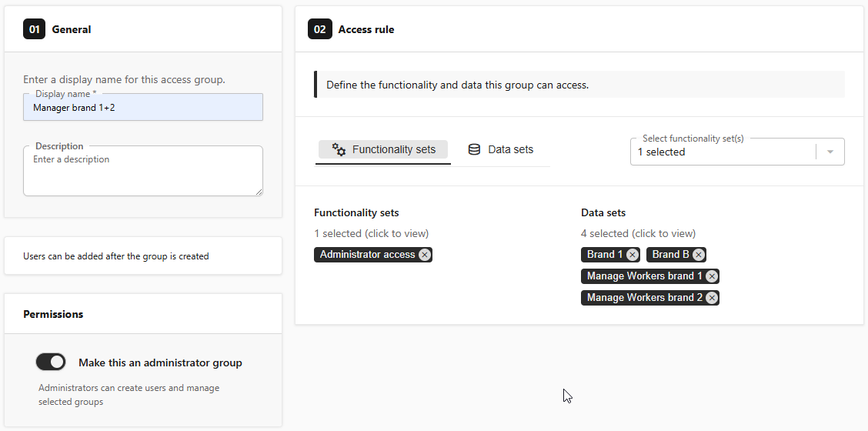The image size is (868, 431).
Task: Toggle Make this an administrator group switch
Action: [50, 363]
